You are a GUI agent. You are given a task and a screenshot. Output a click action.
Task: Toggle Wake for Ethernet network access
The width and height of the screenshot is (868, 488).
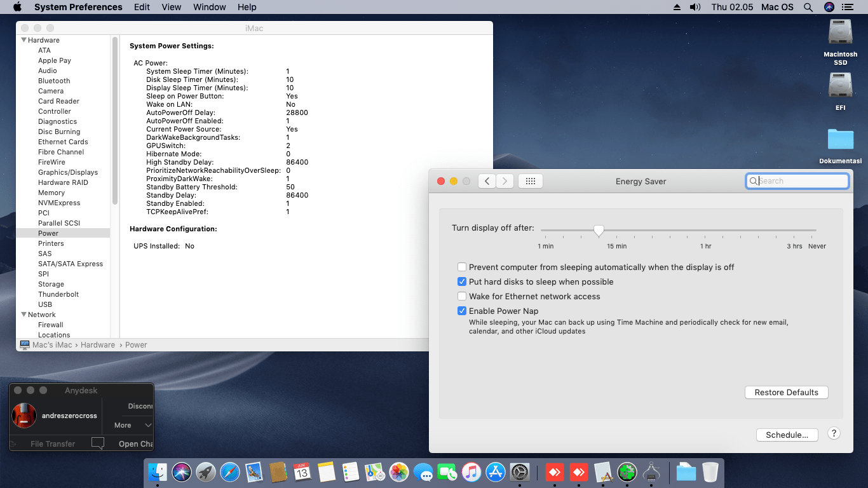462,297
